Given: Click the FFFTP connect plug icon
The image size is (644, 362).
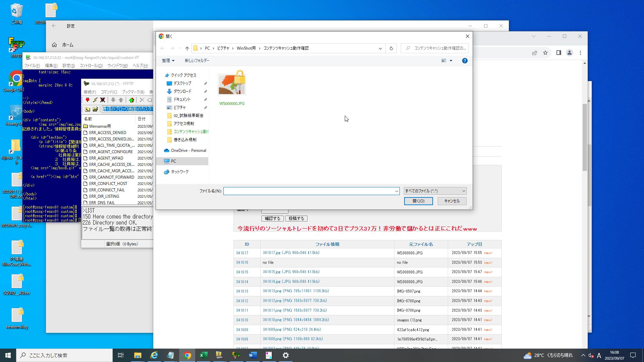Looking at the screenshot, I should [x=88, y=100].
